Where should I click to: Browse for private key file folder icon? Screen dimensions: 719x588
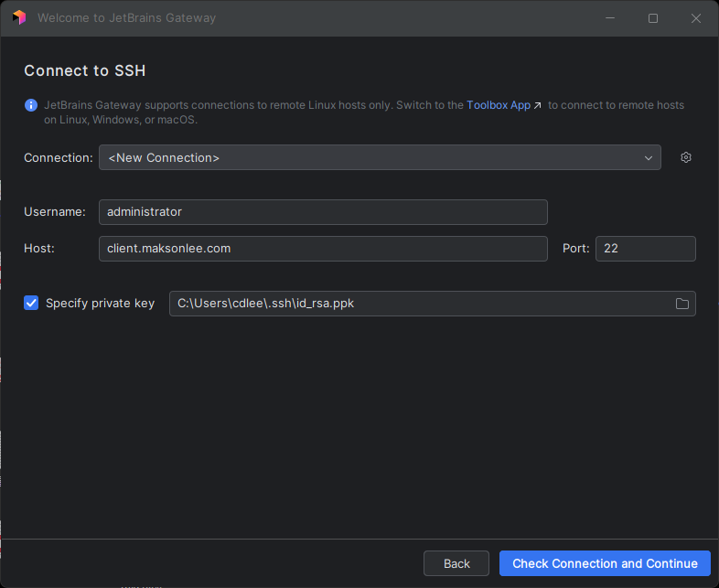click(681, 304)
